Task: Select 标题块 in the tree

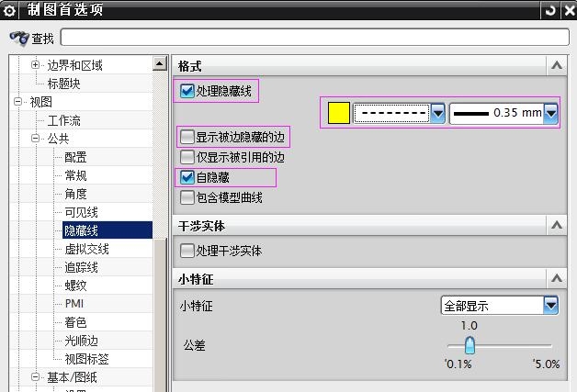Action: point(63,84)
